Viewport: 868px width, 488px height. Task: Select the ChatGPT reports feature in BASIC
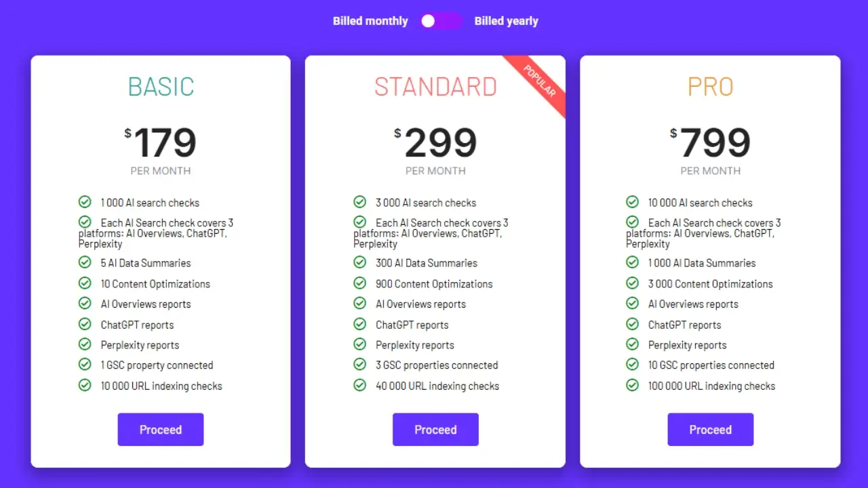137,324
